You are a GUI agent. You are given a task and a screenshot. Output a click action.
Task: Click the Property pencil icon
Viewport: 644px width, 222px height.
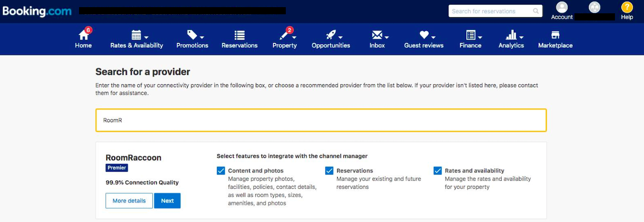[x=284, y=35]
